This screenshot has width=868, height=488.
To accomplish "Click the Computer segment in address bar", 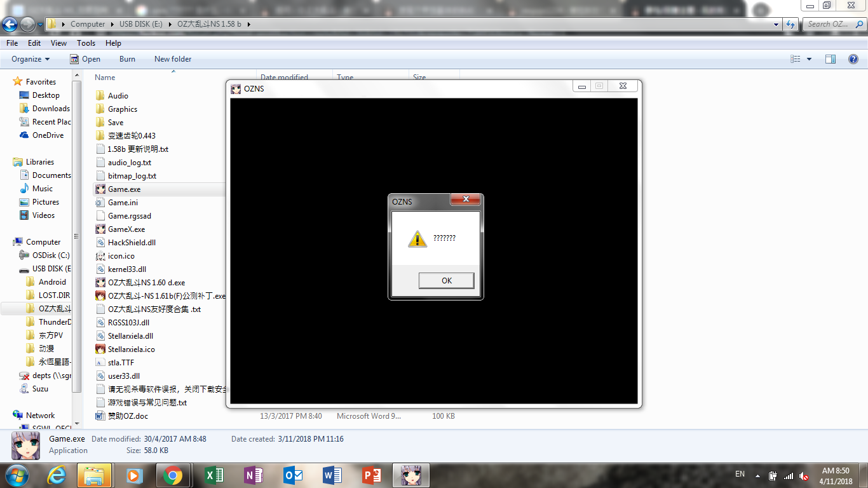I will pos(88,24).
